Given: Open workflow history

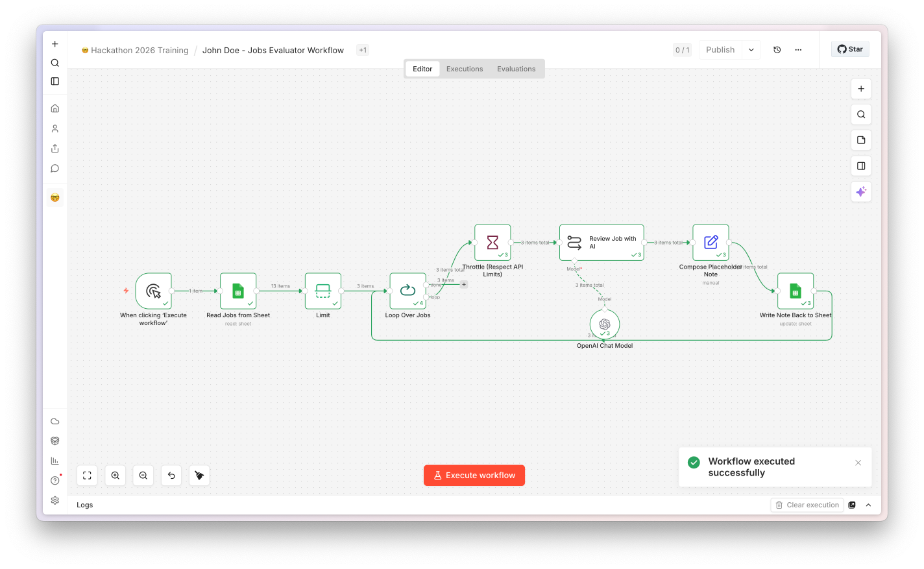Looking at the screenshot, I should 777,50.
